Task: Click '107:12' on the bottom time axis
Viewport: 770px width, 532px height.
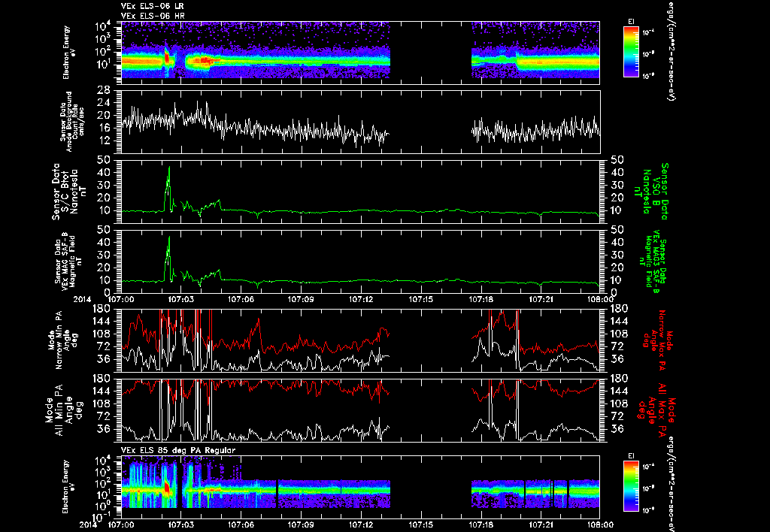Action: point(361,524)
